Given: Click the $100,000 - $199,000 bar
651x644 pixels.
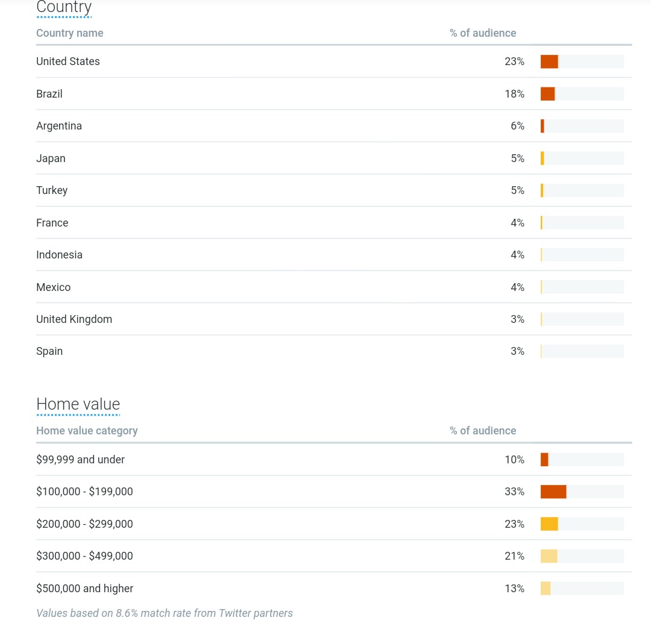Looking at the screenshot, I should (582, 492).
